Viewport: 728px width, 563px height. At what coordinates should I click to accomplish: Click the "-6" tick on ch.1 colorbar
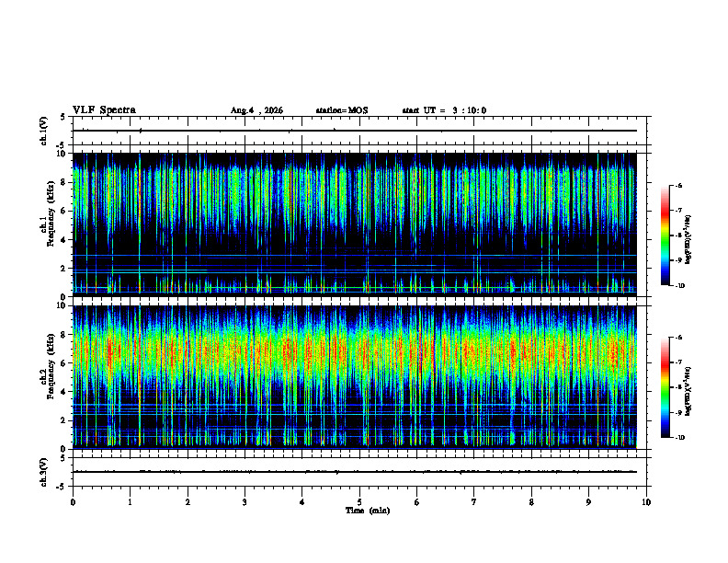[678, 185]
